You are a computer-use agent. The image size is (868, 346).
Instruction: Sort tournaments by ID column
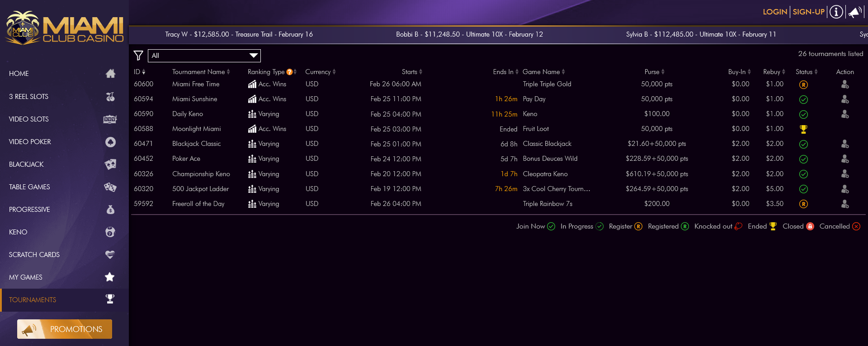click(139, 72)
